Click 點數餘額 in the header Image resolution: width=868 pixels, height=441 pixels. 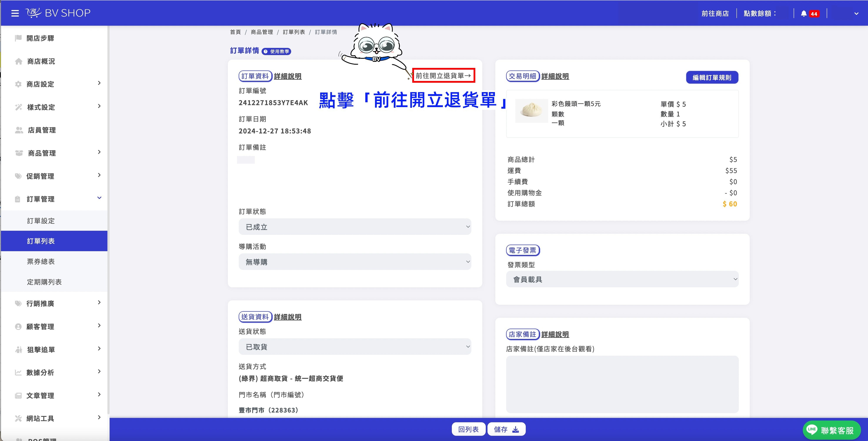tap(760, 13)
